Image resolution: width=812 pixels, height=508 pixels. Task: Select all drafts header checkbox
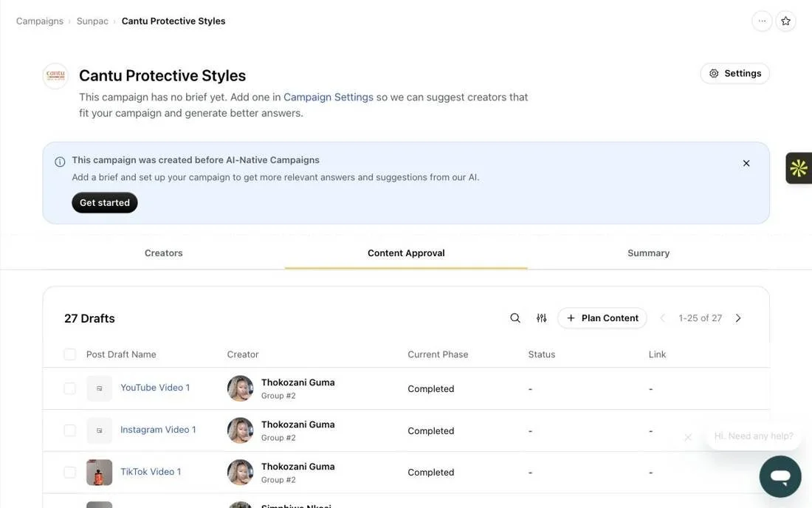pos(69,354)
